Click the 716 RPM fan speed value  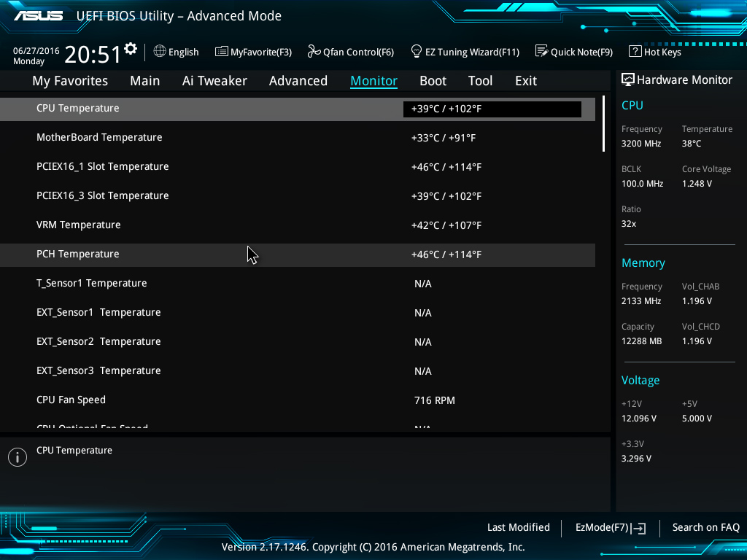(x=435, y=400)
